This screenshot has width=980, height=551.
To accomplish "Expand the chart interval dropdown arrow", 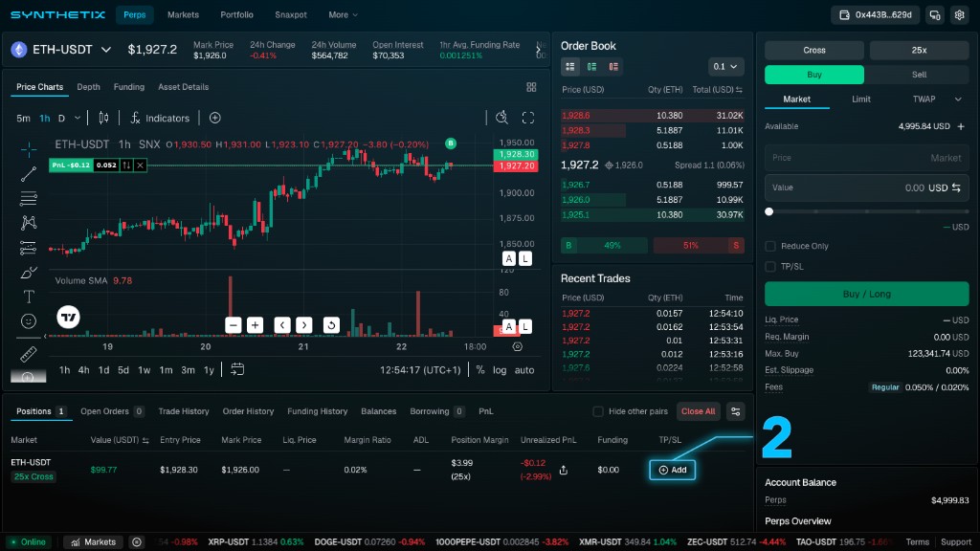I will (x=78, y=118).
